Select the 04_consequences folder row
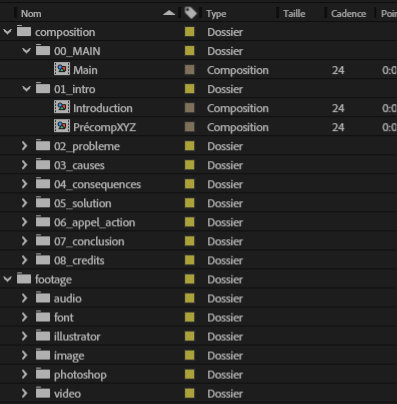The height and width of the screenshot is (404, 397). coord(198,184)
